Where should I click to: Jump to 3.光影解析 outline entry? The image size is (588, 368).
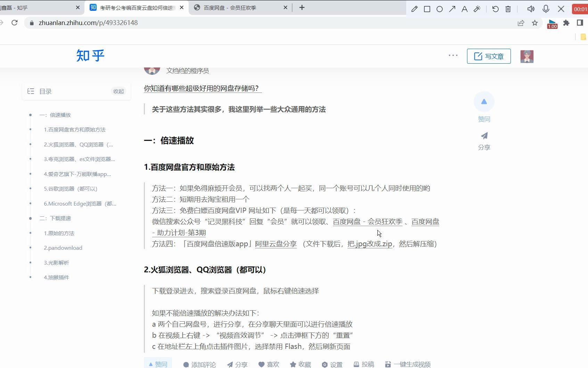(x=56, y=263)
